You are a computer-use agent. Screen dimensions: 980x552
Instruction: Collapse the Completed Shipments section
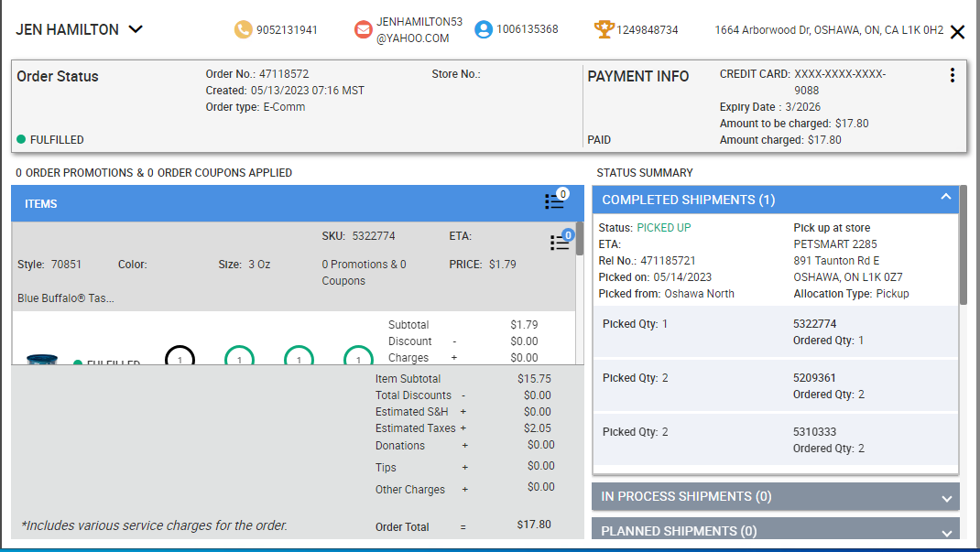pyautogui.click(x=945, y=197)
